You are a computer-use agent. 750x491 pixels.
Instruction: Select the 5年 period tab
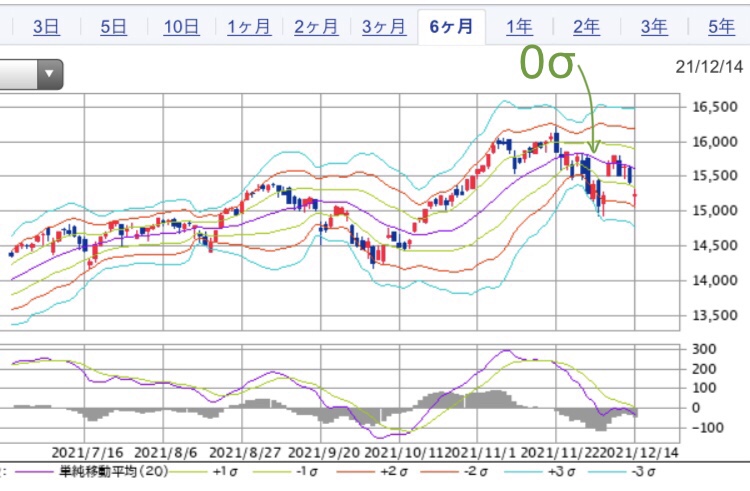721,26
